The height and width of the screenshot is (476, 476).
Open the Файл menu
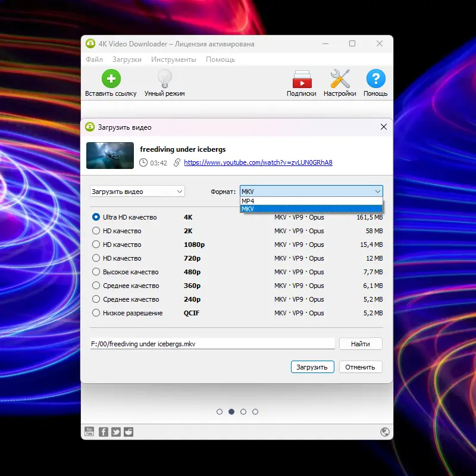click(94, 59)
